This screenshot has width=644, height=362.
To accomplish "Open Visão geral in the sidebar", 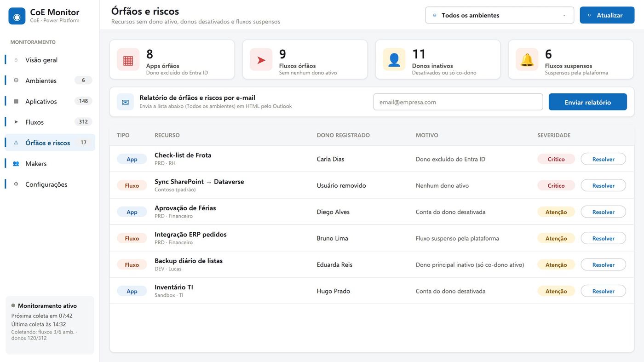I will click(x=50, y=60).
